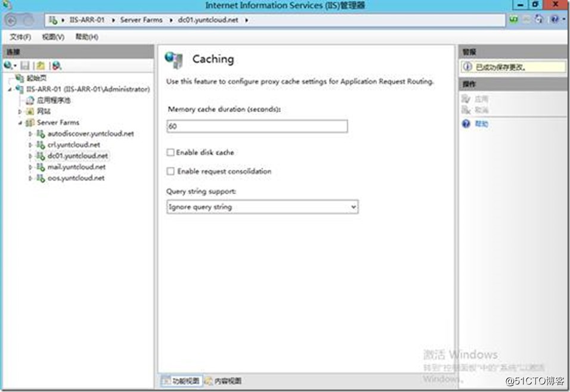Screen dimensions: 570x392
Task: Expand the oos.yuntcloud.net node
Action: [x=30, y=178]
